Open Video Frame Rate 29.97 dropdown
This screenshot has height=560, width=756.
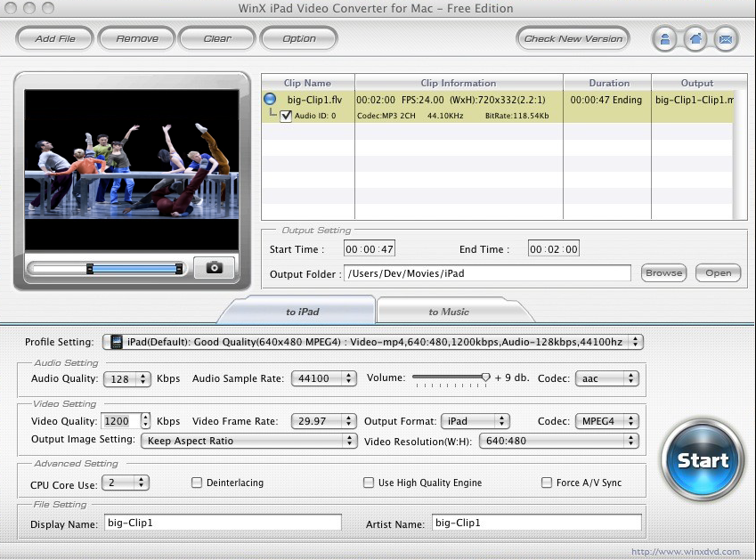[324, 421]
